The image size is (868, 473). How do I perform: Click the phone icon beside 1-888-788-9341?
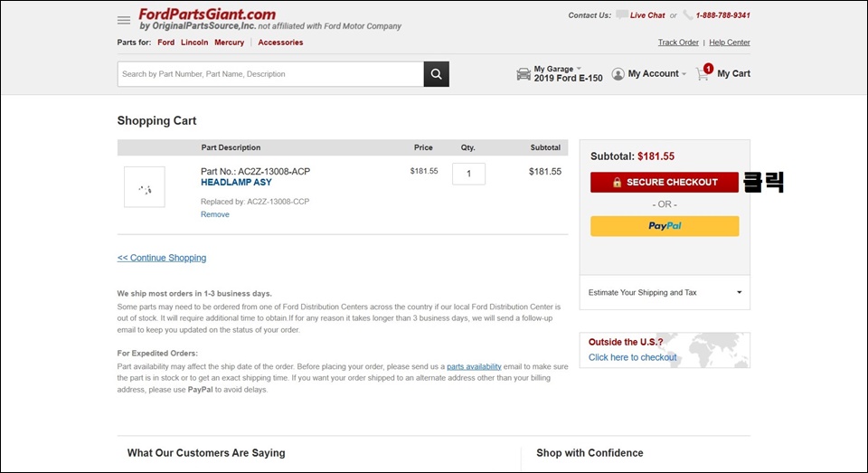[x=688, y=15]
